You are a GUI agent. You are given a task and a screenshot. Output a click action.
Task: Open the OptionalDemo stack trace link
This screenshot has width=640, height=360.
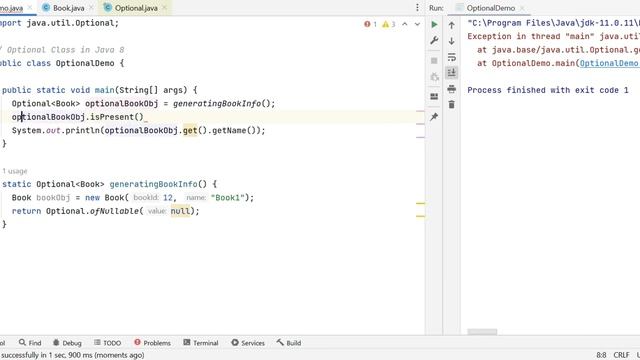click(609, 63)
